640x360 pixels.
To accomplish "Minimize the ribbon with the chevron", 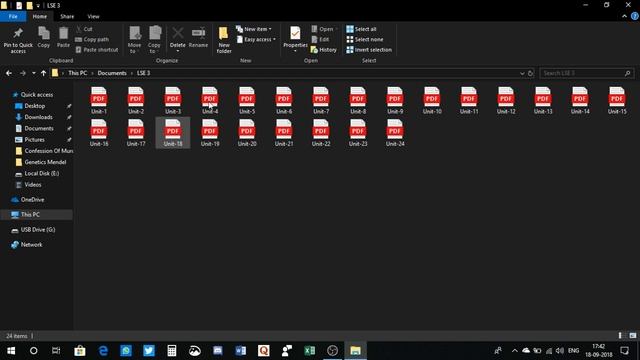I will (624, 16).
